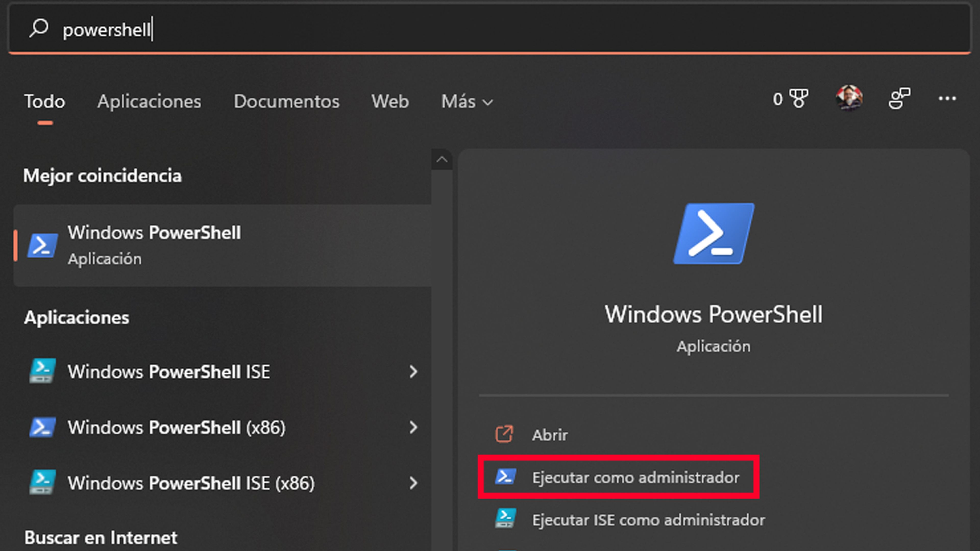Click the powershell search input field
Image resolution: width=980 pixels, height=551 pixels.
490,29
